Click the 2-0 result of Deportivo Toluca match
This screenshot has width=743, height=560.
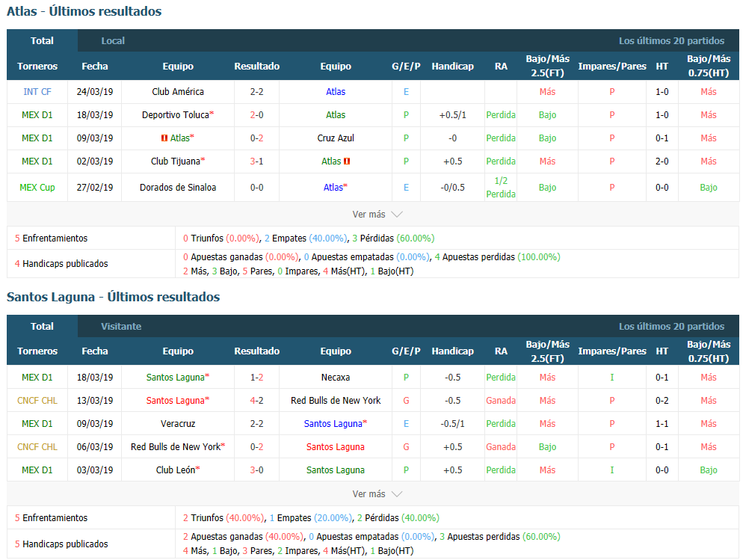coord(257,115)
